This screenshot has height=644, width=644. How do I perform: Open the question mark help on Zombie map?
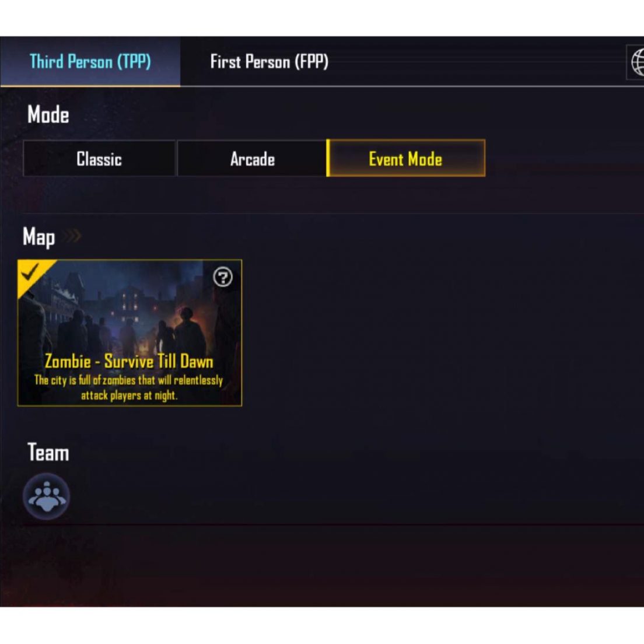(x=223, y=277)
